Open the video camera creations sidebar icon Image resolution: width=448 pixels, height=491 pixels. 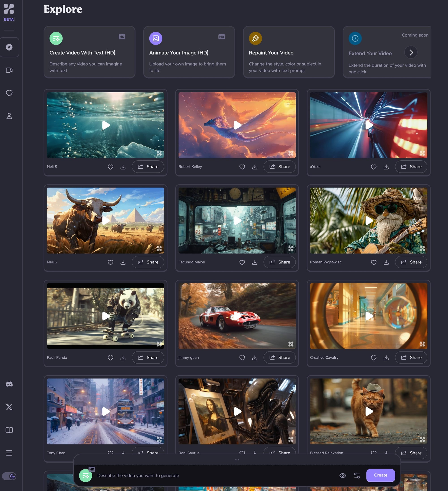[9, 70]
